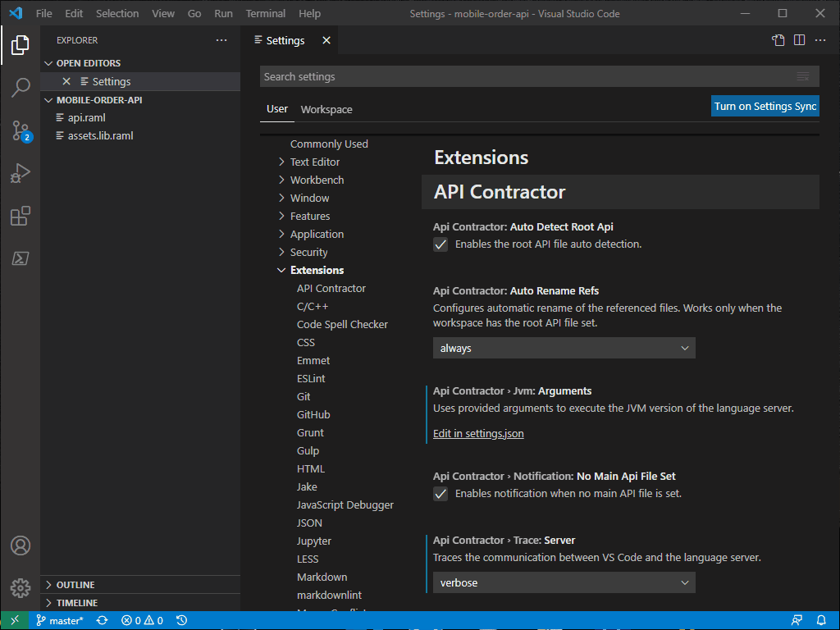Open the Edit menu

(x=74, y=13)
